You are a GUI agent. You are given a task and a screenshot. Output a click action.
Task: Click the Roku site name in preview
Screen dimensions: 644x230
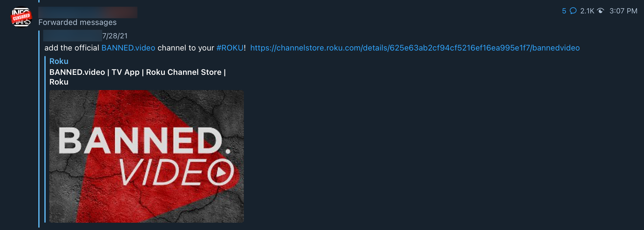(x=59, y=61)
